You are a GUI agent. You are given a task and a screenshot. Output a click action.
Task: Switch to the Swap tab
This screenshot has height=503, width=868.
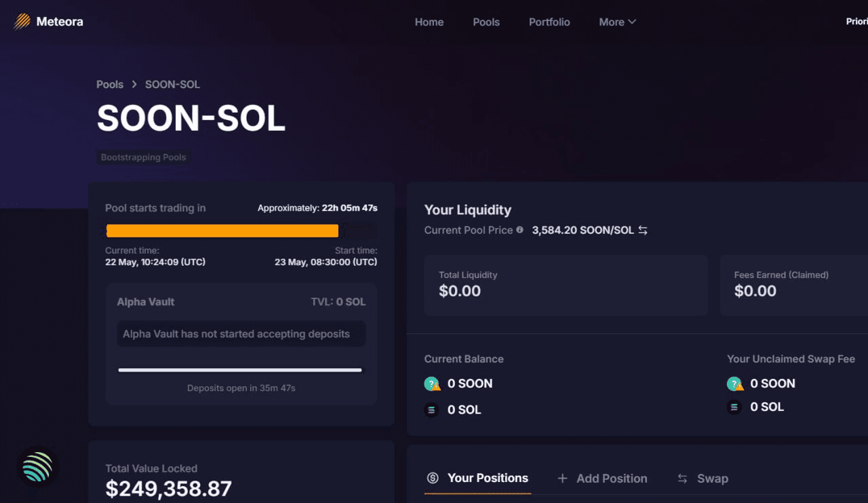click(x=703, y=479)
